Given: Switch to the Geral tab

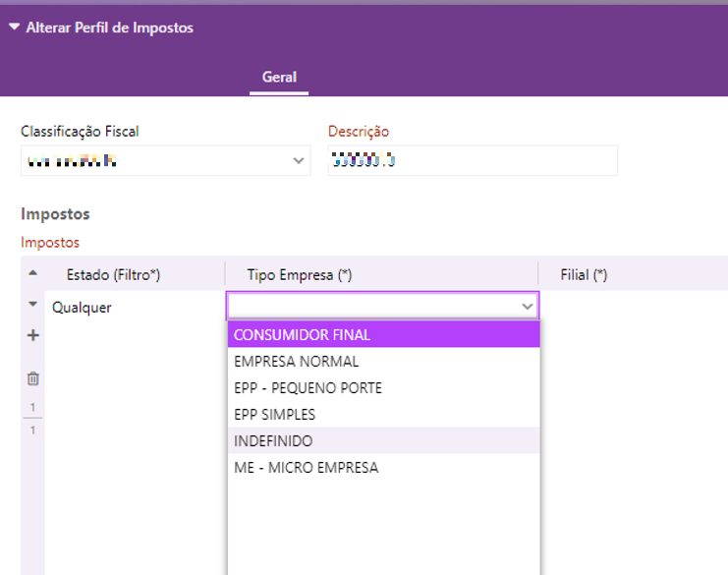Looking at the screenshot, I should pos(279,77).
